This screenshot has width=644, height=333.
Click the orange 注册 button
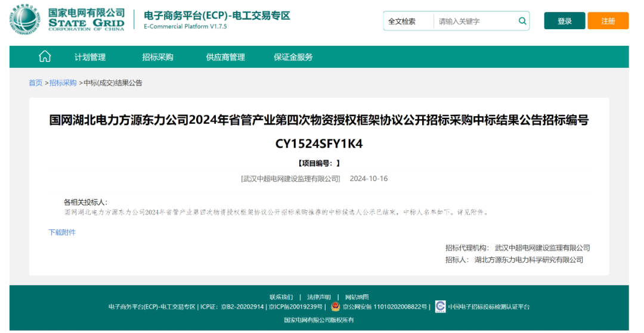click(x=608, y=21)
